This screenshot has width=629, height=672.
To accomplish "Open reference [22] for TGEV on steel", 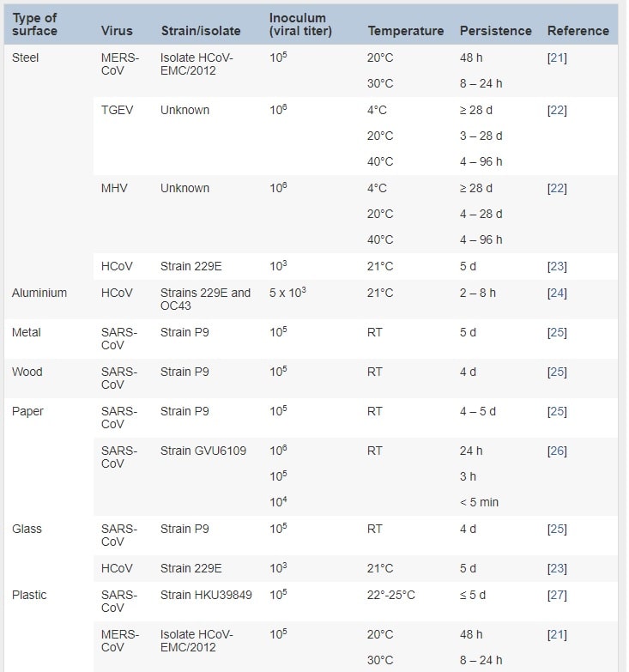I will 557,111.
